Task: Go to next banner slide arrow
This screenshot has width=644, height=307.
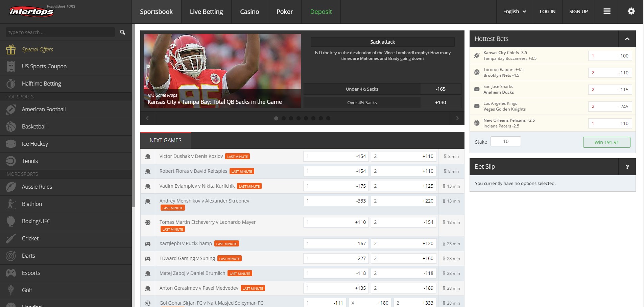Action: coord(457,118)
